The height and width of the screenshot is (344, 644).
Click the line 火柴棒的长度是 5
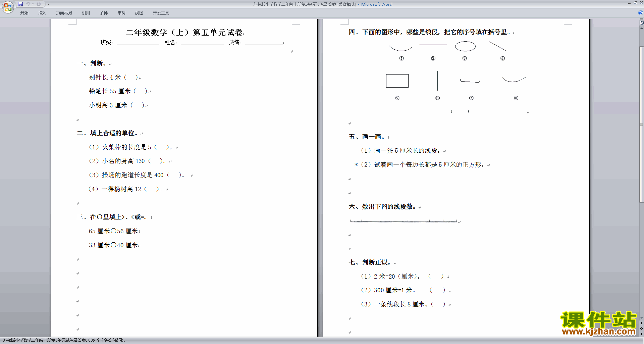(130, 147)
